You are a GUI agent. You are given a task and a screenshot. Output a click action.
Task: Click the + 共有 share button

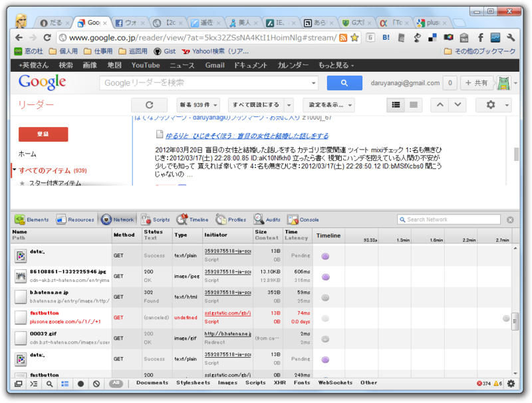(x=476, y=83)
